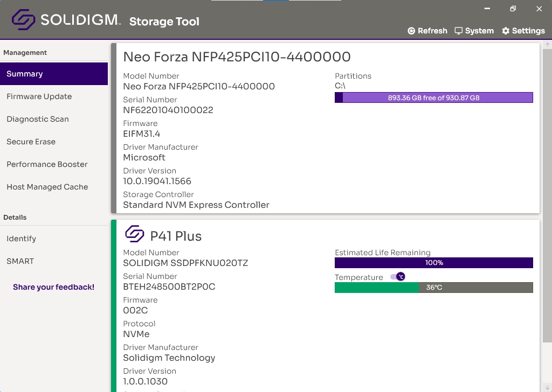552x392 pixels.
Task: Click the vertical scrollbar thumb
Action: pyautogui.click(x=548, y=195)
